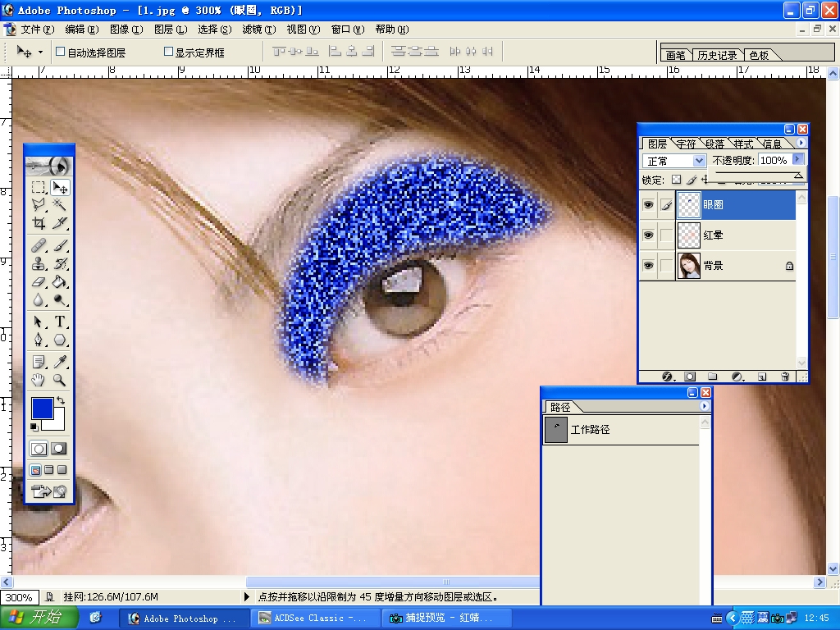Select the Clone Stamp tool

[x=39, y=263]
